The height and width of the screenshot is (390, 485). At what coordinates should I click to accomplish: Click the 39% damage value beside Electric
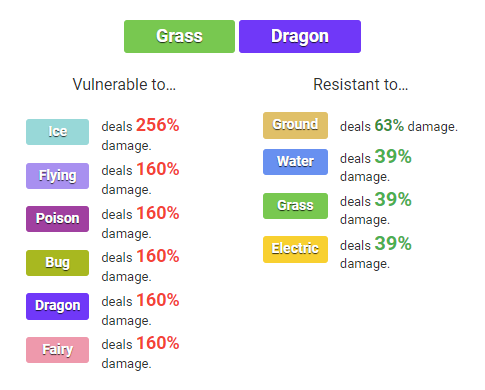pyautogui.click(x=393, y=243)
